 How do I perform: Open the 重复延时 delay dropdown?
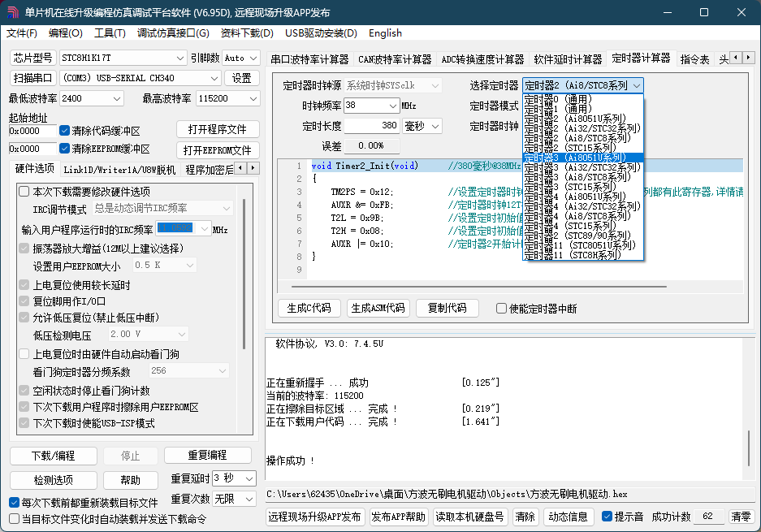(249, 478)
